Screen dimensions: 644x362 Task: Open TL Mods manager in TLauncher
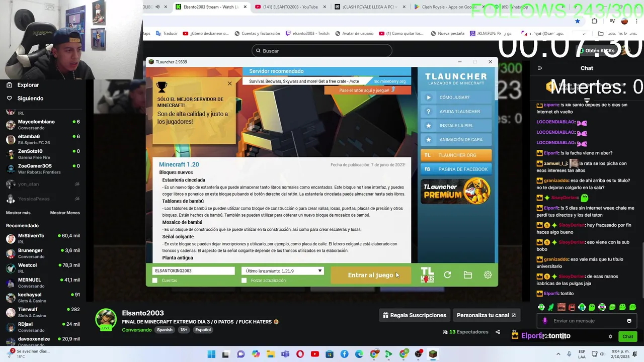[427, 275]
